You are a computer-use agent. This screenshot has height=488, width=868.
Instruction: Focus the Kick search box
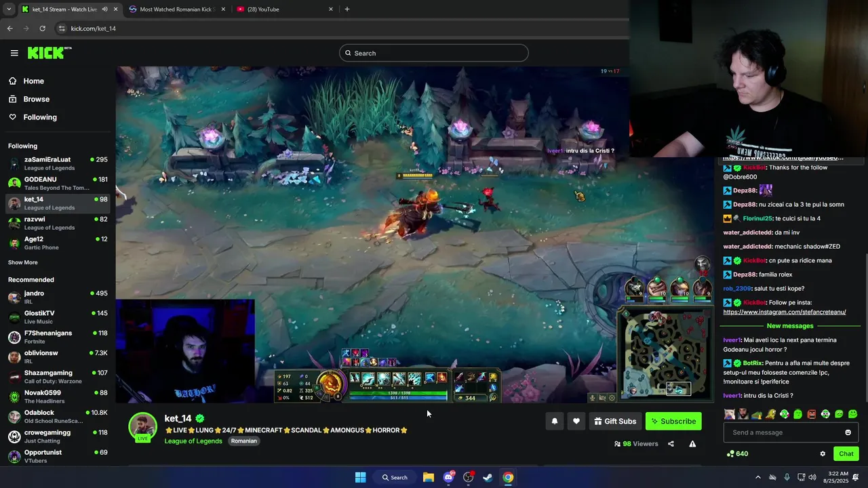click(x=434, y=53)
